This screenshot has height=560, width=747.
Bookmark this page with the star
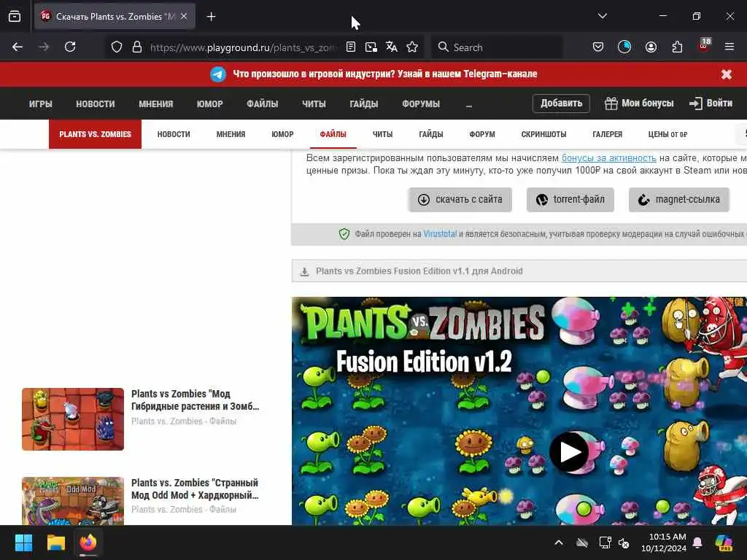pyautogui.click(x=412, y=47)
